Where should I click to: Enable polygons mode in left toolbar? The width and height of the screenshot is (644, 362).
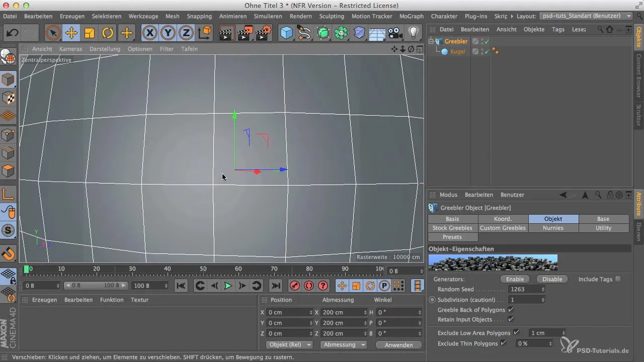(x=9, y=171)
